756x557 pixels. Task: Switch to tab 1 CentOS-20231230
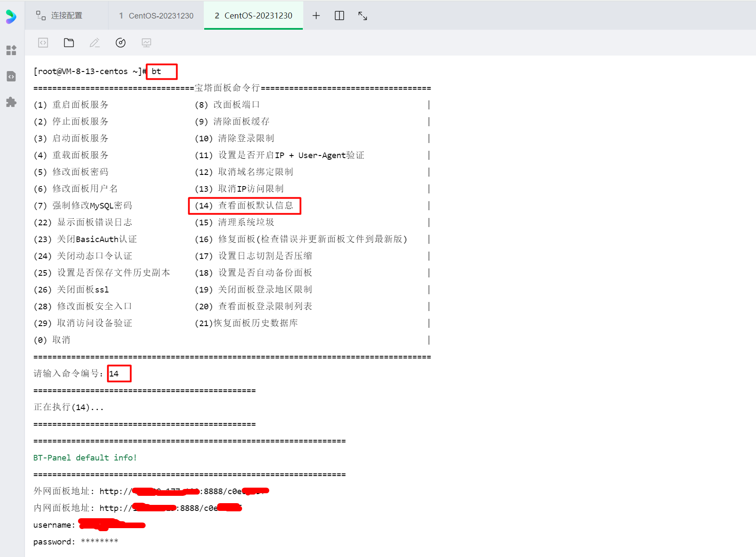tap(156, 16)
